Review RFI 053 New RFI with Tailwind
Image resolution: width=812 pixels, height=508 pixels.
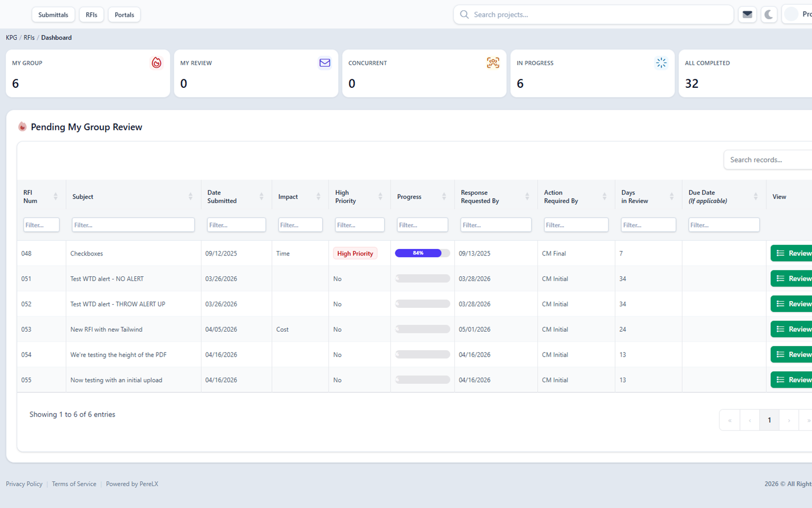[791, 329]
